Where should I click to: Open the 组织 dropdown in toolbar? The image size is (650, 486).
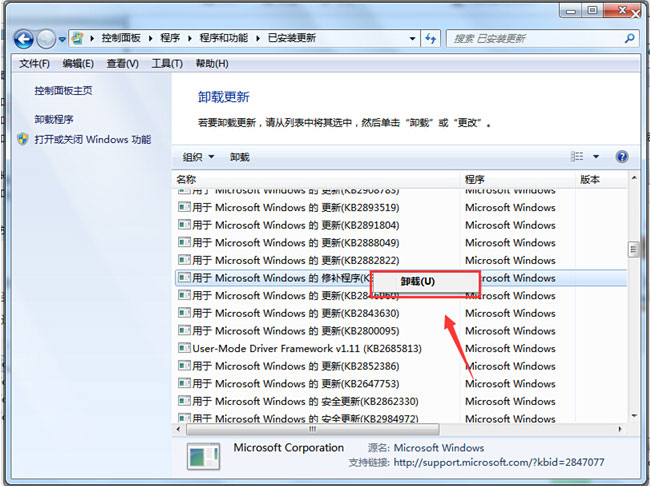click(199, 157)
